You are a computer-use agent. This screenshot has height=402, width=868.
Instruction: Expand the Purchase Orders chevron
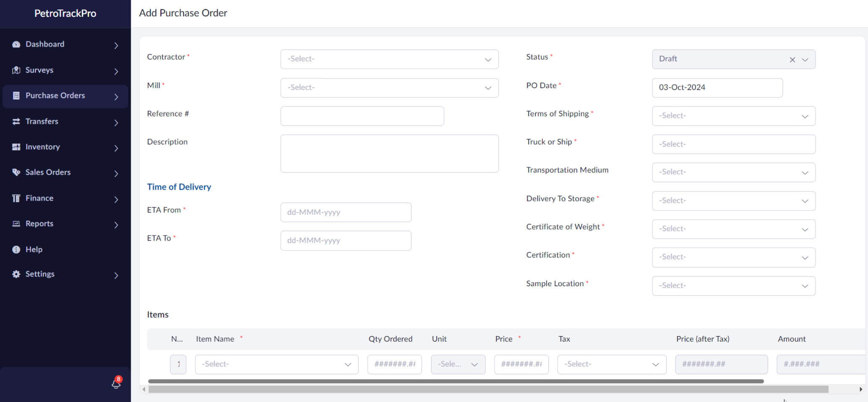coord(116,97)
